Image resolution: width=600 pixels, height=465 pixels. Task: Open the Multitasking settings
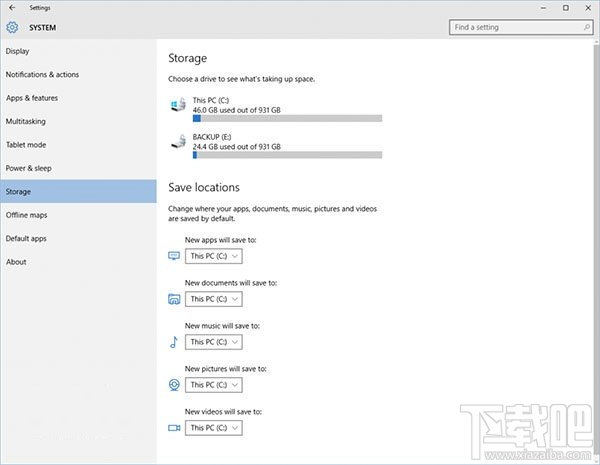click(78, 121)
